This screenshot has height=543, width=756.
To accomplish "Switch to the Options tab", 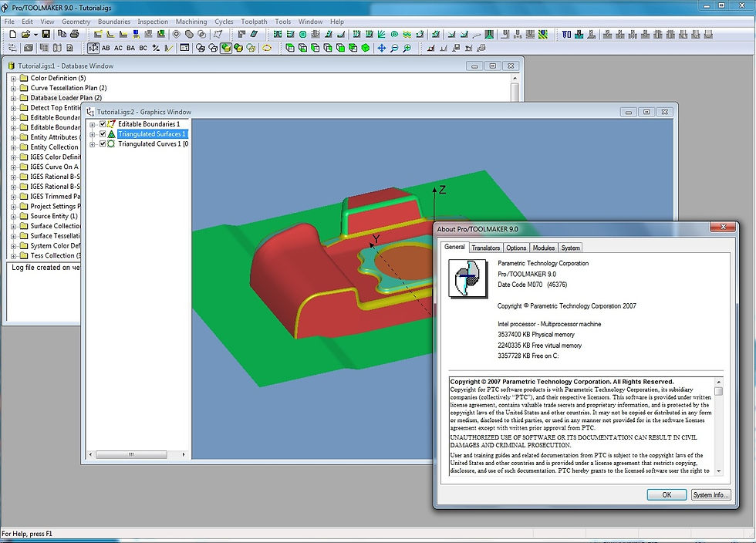I will click(x=516, y=248).
